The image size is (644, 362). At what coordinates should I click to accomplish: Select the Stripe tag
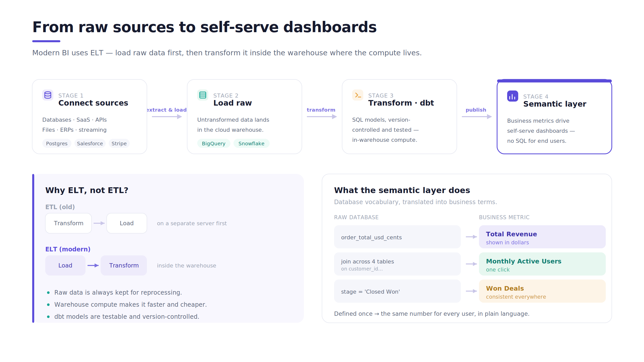click(119, 144)
